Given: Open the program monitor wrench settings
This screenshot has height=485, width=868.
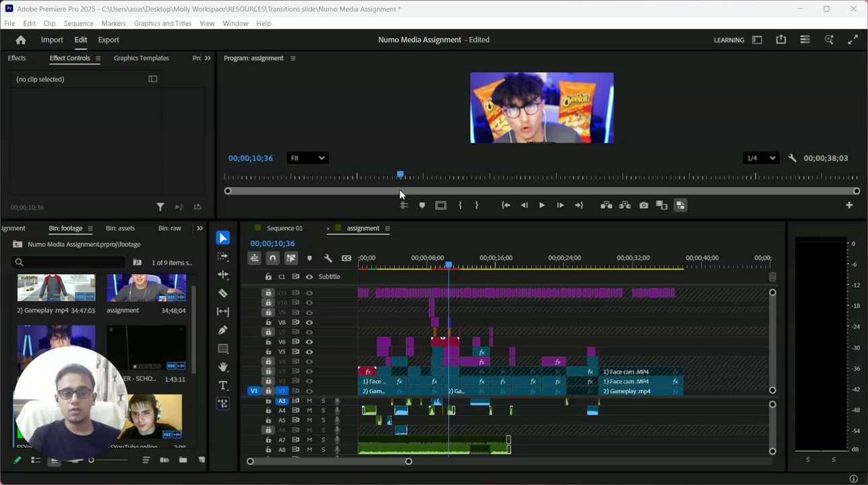Looking at the screenshot, I should 792,158.
